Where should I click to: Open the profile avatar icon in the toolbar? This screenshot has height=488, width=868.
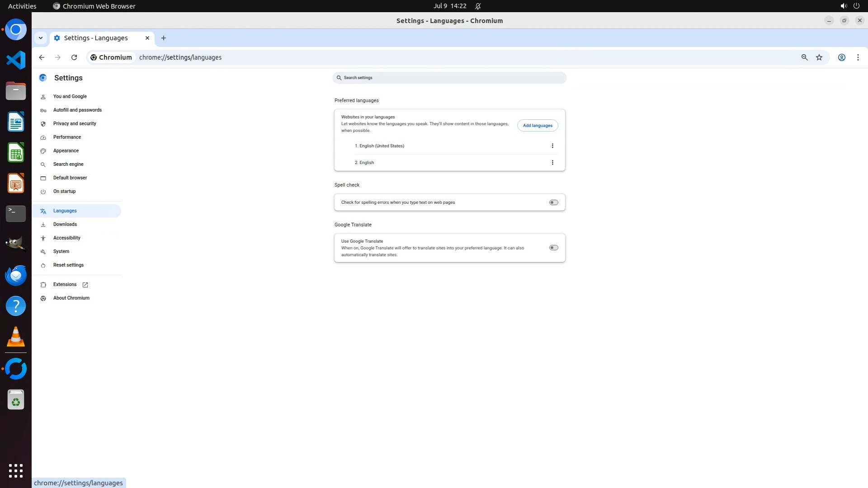click(x=842, y=57)
